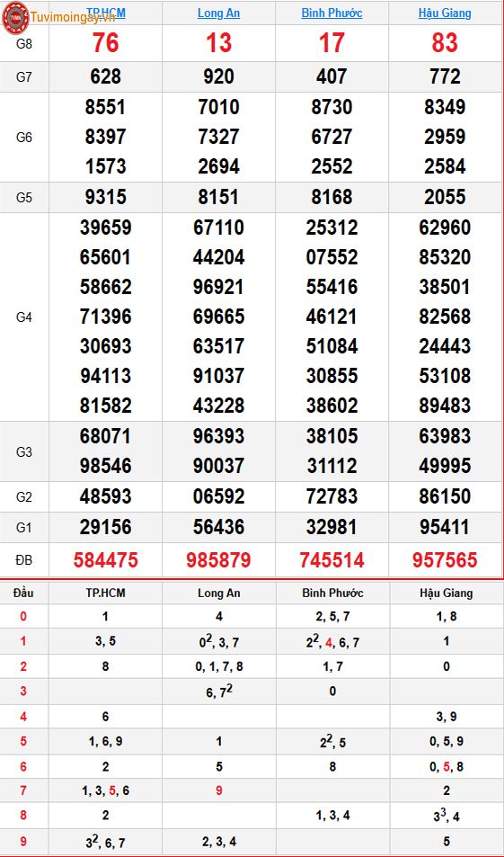This screenshot has height=857, width=504.
Task: Select the special prize number 957565
Action: pos(445,559)
